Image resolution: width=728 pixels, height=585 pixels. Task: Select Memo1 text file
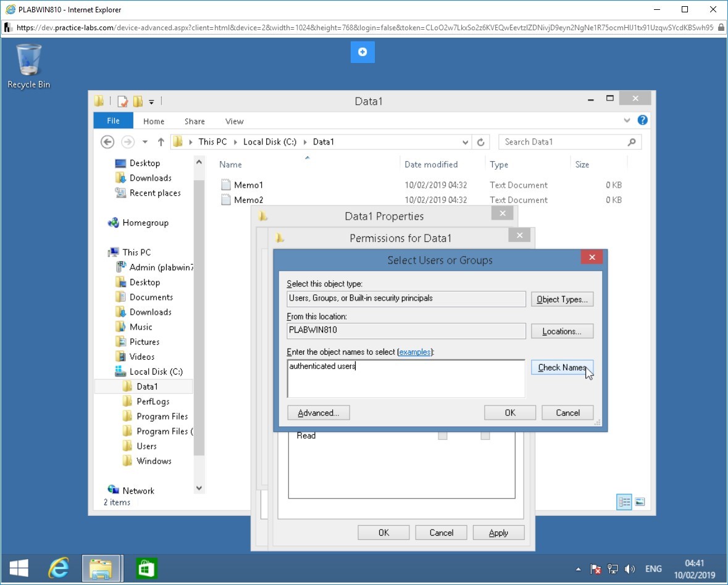point(248,185)
